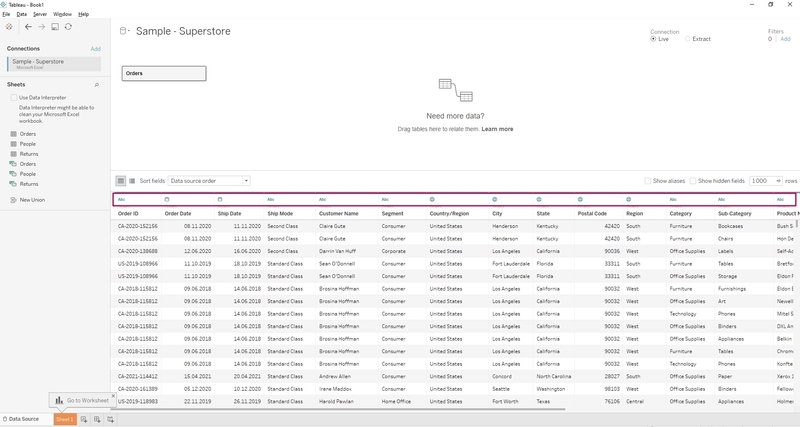Change Category Abc data type icon

tap(673, 199)
